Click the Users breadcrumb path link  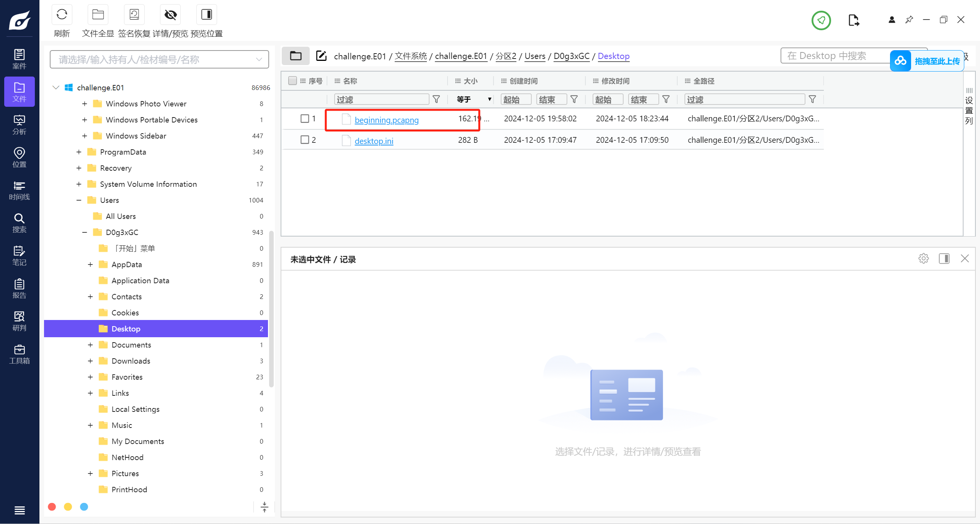coord(534,56)
